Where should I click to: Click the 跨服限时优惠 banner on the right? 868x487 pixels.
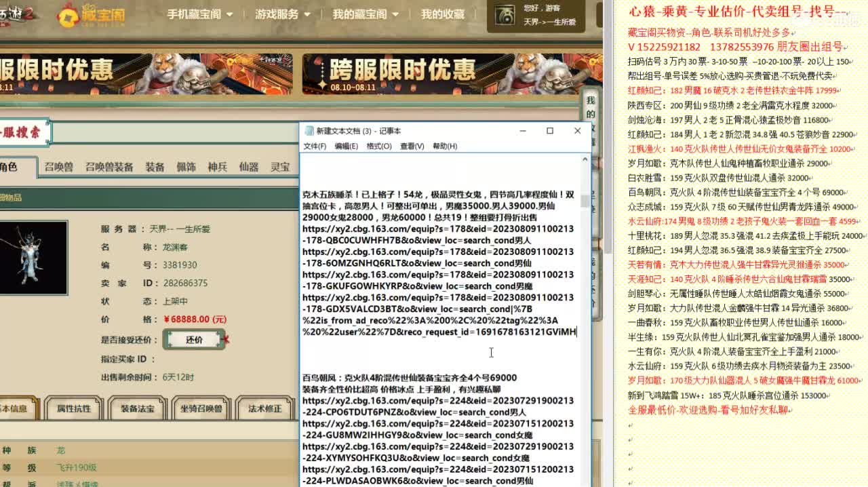click(x=452, y=73)
